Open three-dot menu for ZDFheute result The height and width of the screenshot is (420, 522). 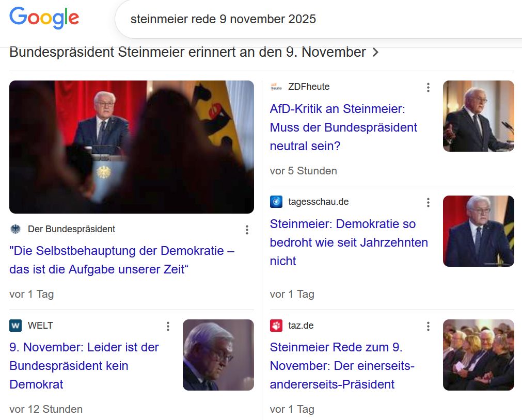428,87
